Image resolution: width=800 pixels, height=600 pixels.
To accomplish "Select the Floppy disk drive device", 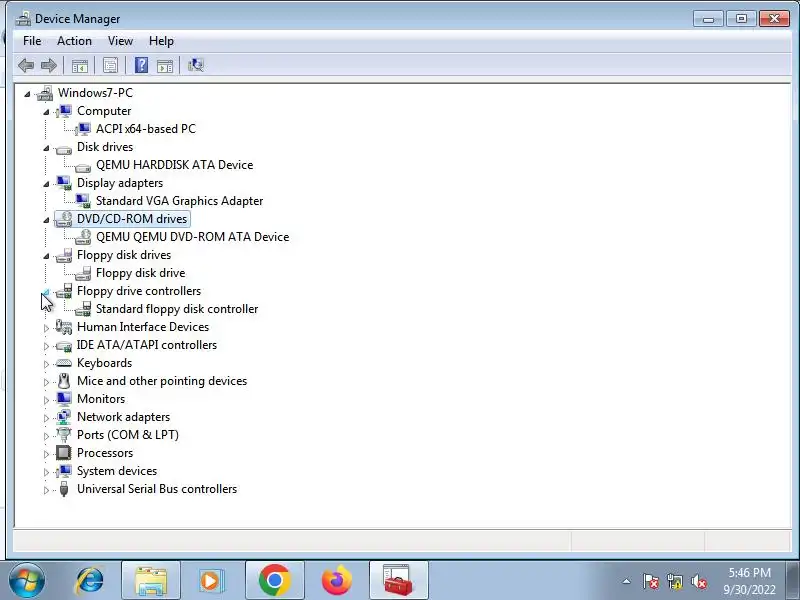I will coord(140,273).
